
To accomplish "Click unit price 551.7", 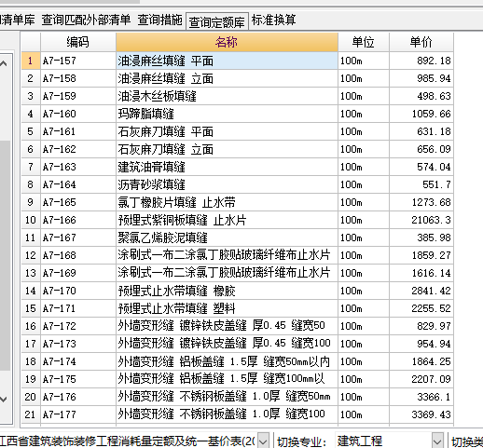I will pyautogui.click(x=436, y=184).
